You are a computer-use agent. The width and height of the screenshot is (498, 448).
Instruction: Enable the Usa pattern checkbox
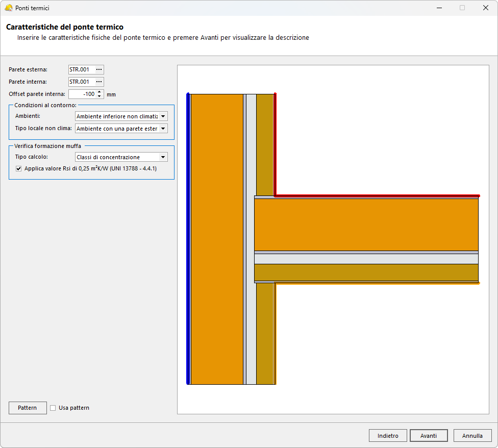point(53,408)
